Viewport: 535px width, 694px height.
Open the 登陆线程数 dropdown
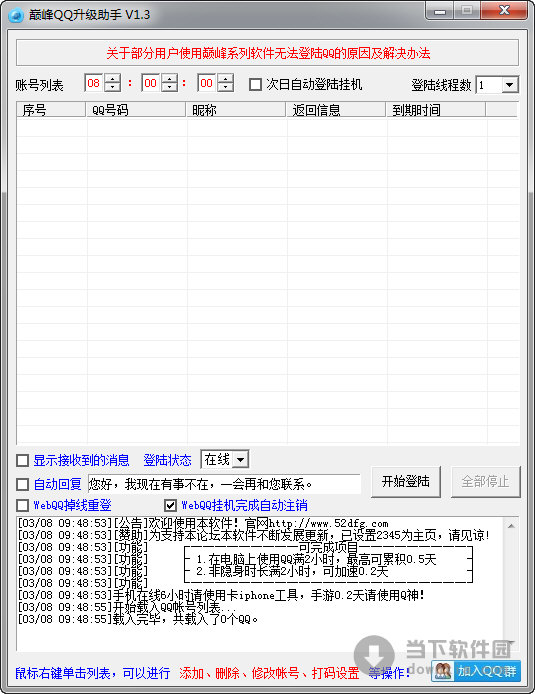[x=510, y=85]
